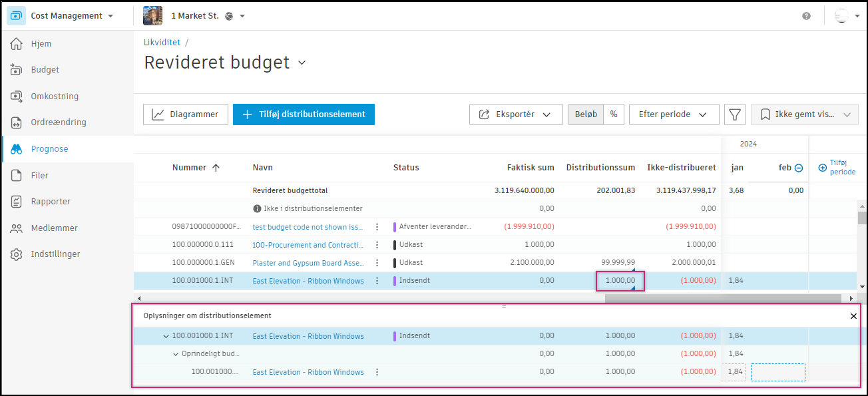Click the dashed feb input cell
This screenshot has height=396, width=868.
pos(777,372)
